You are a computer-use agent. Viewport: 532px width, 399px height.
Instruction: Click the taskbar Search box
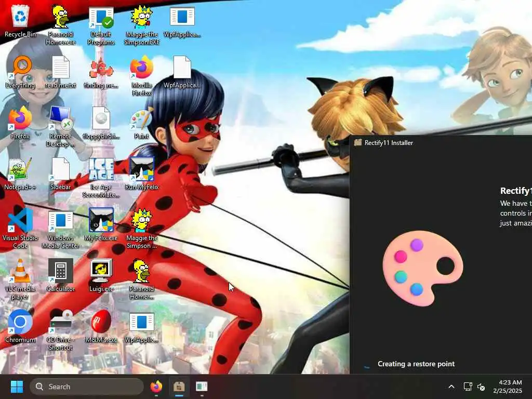87,387
